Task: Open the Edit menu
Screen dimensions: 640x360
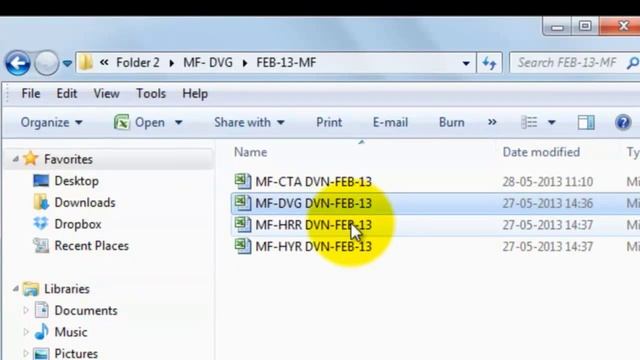Action: tap(67, 93)
